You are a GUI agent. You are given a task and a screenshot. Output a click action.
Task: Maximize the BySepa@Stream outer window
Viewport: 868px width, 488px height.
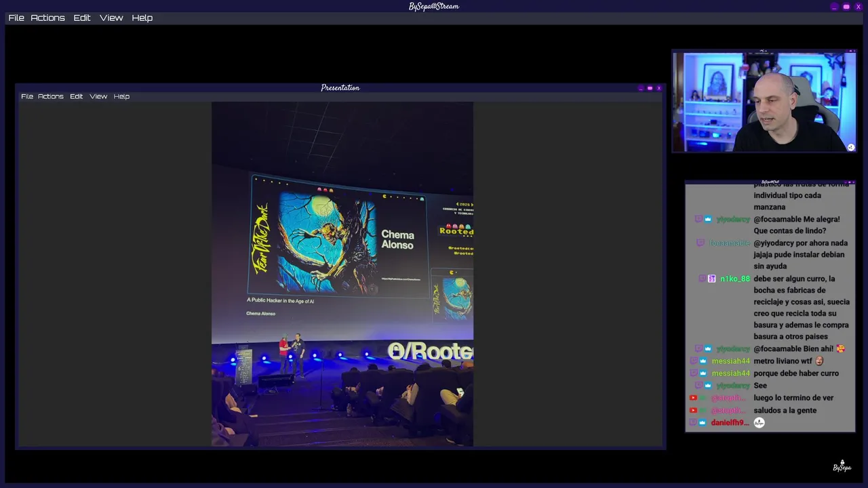[846, 7]
